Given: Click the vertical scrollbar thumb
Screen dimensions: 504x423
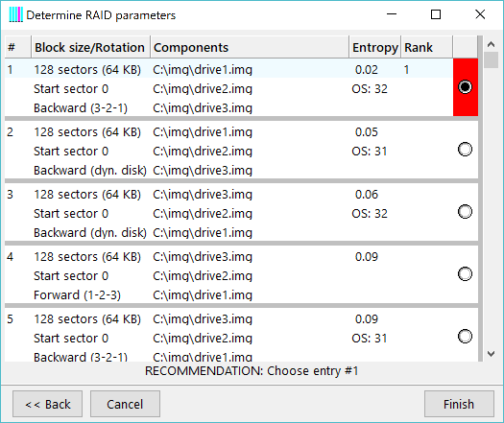Looking at the screenshot, I should coord(491,60).
